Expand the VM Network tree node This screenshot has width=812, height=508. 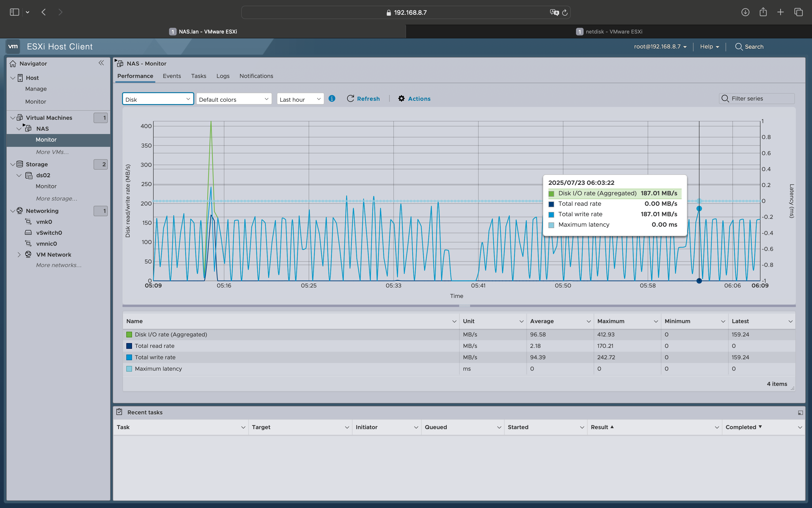coord(19,255)
